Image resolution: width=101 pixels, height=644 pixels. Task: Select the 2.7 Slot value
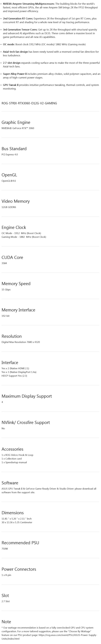point(6,601)
